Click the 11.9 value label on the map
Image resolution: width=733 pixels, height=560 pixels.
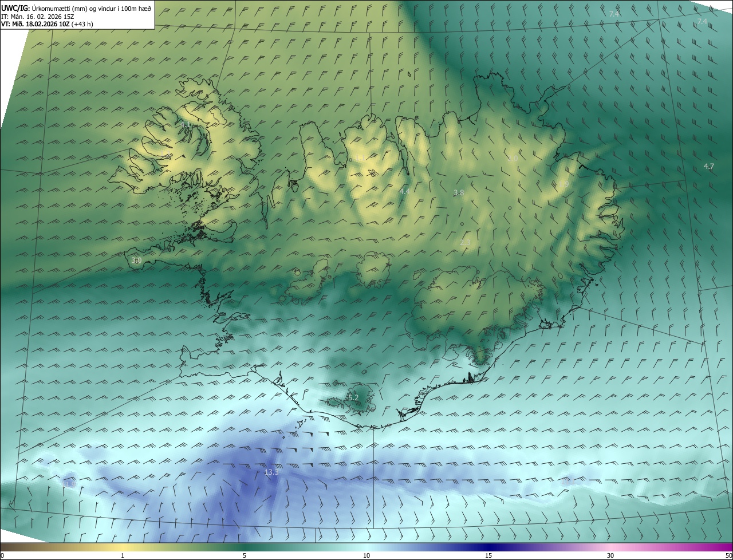[69, 484]
